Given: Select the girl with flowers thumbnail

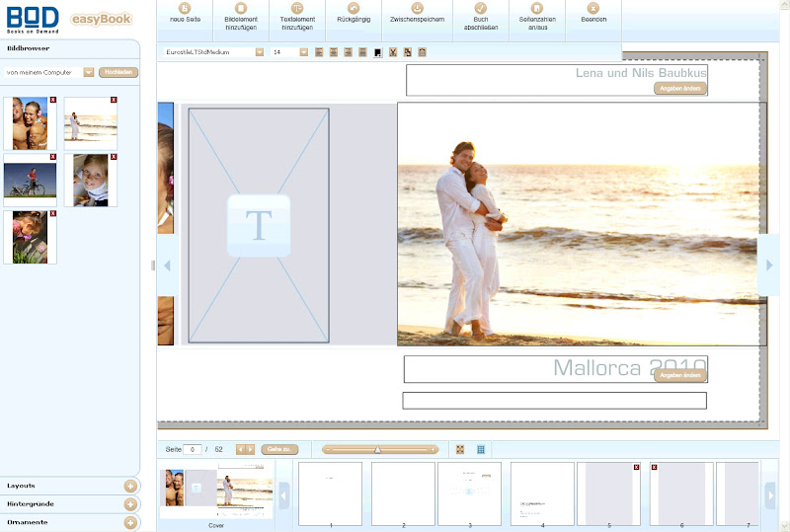Looking at the screenshot, I should (30, 237).
